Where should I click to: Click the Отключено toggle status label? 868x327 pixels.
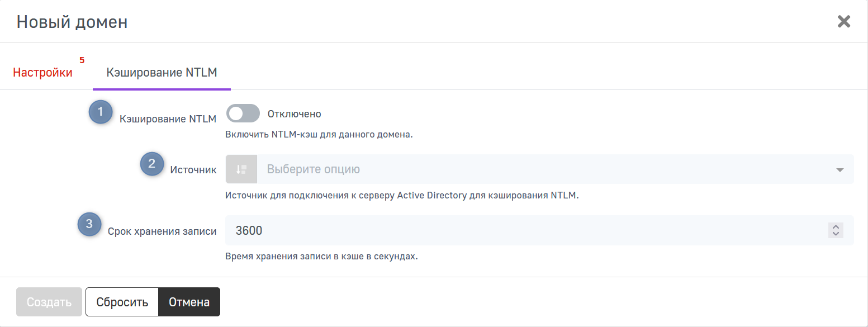point(294,114)
